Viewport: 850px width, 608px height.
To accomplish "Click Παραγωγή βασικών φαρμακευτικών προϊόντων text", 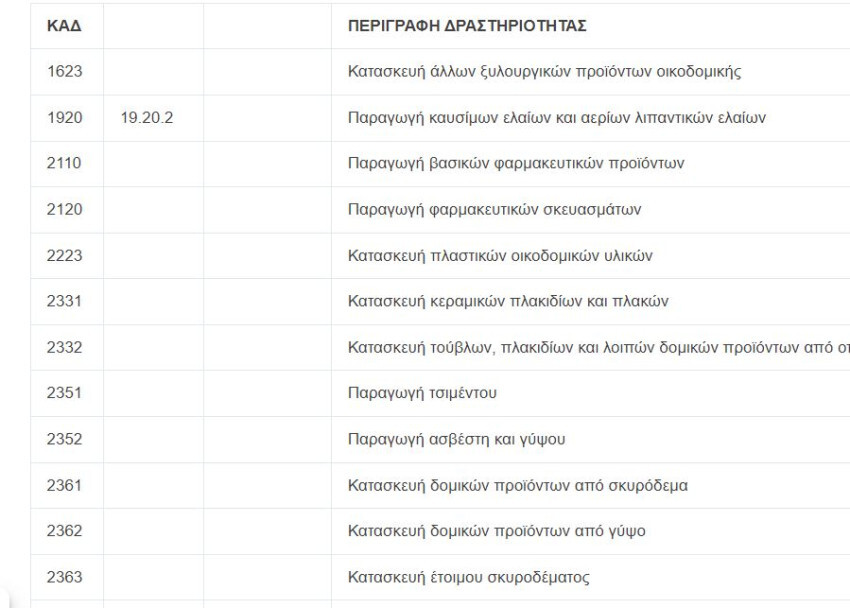I will tap(516, 163).
